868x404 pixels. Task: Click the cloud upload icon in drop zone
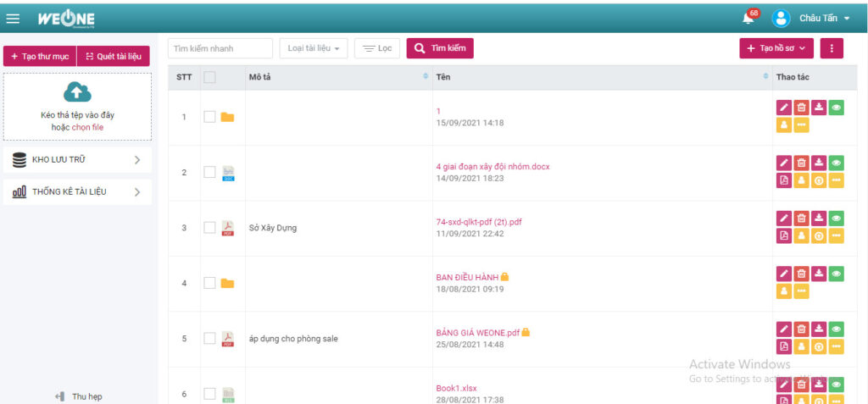click(x=77, y=91)
